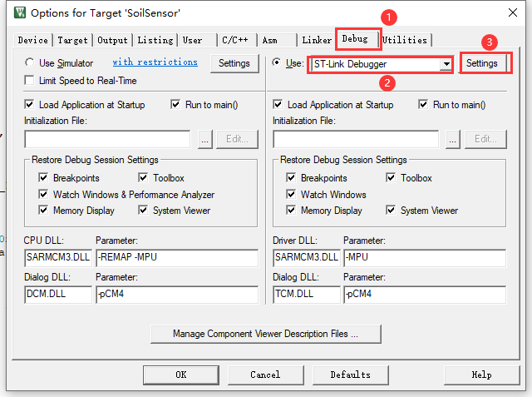Expand the ST-Link Debugger dropdown

click(446, 64)
